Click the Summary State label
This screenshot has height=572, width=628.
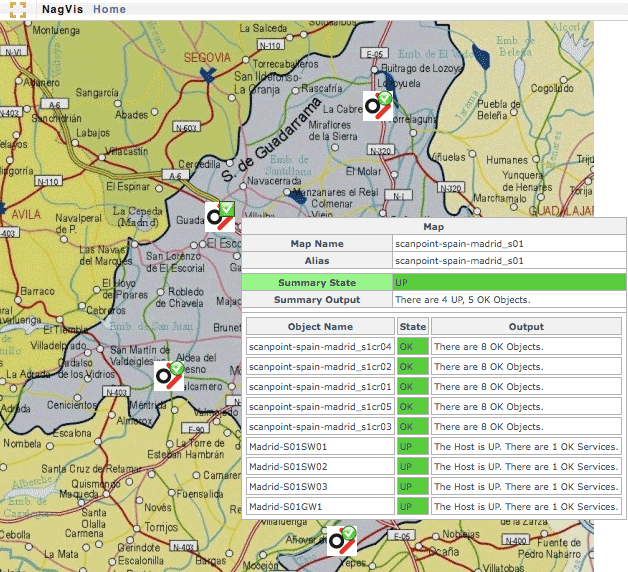pyautogui.click(x=317, y=283)
